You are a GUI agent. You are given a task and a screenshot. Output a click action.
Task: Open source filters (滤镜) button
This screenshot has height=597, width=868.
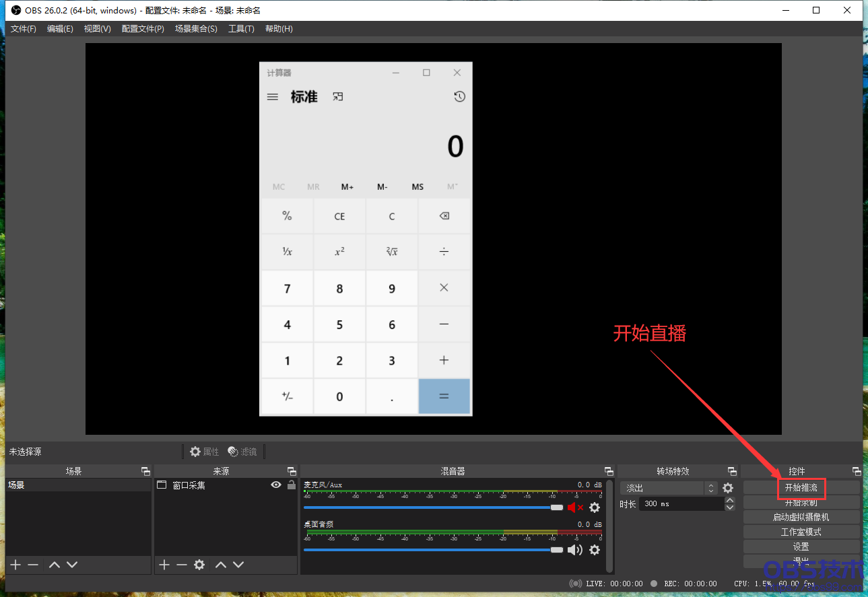click(242, 452)
